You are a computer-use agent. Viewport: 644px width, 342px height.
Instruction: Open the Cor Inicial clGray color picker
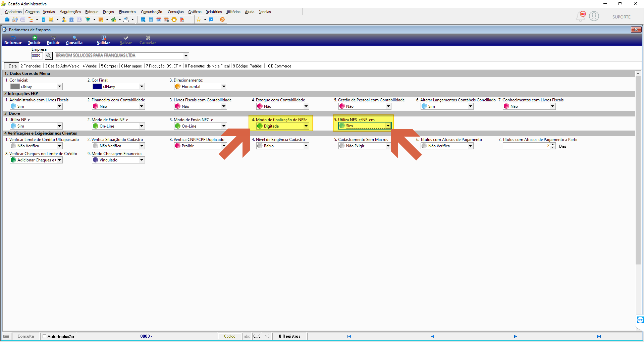(x=36, y=87)
